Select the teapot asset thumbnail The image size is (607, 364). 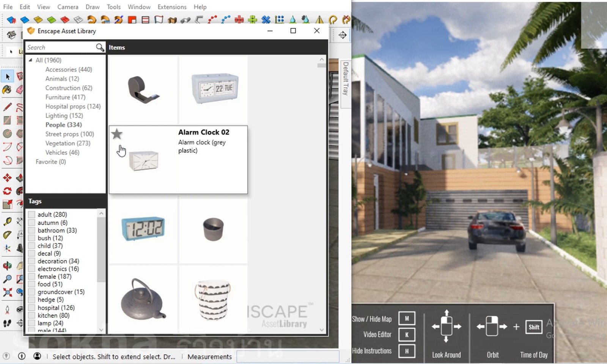coord(143,299)
